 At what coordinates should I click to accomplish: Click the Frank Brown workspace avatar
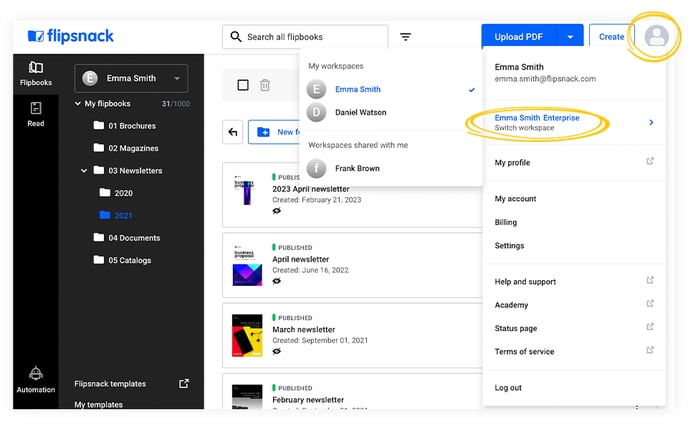316,168
